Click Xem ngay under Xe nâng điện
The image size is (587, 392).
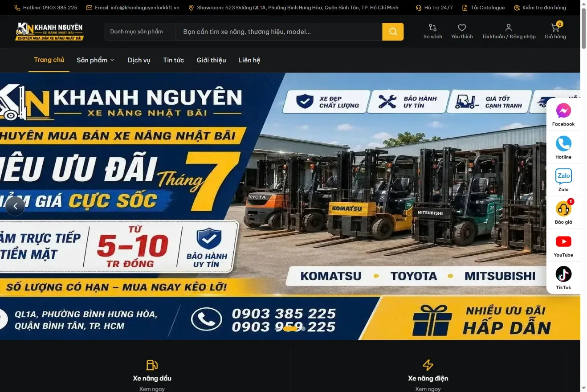pos(428,389)
